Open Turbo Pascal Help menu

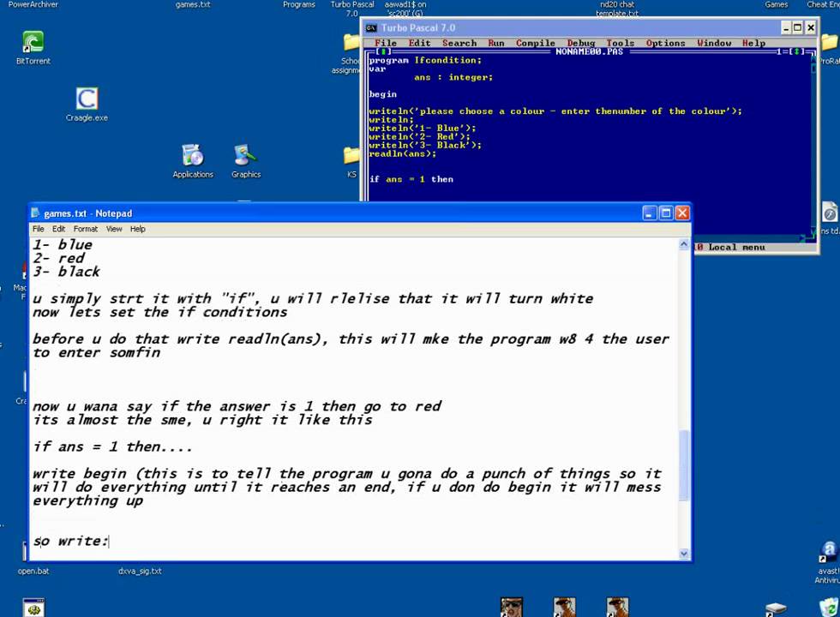pos(753,43)
